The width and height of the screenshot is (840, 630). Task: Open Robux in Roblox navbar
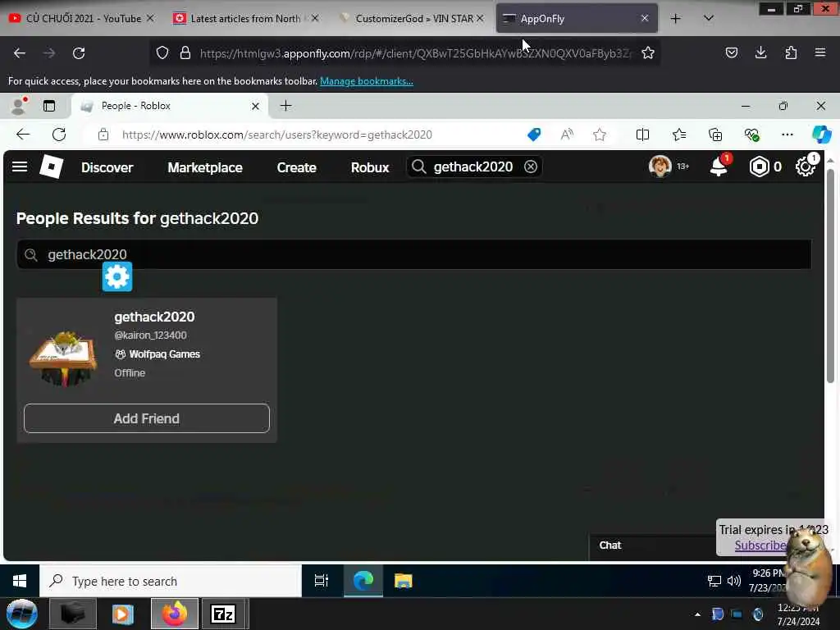click(370, 167)
